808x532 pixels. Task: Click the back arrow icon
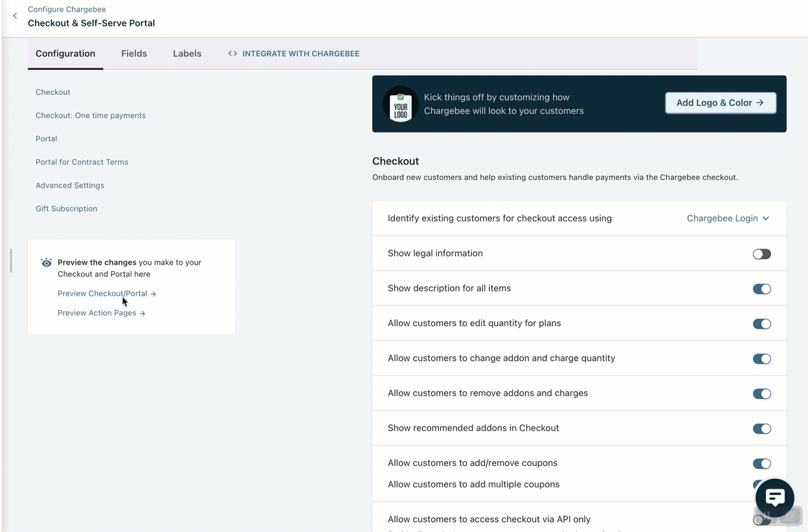15,16
